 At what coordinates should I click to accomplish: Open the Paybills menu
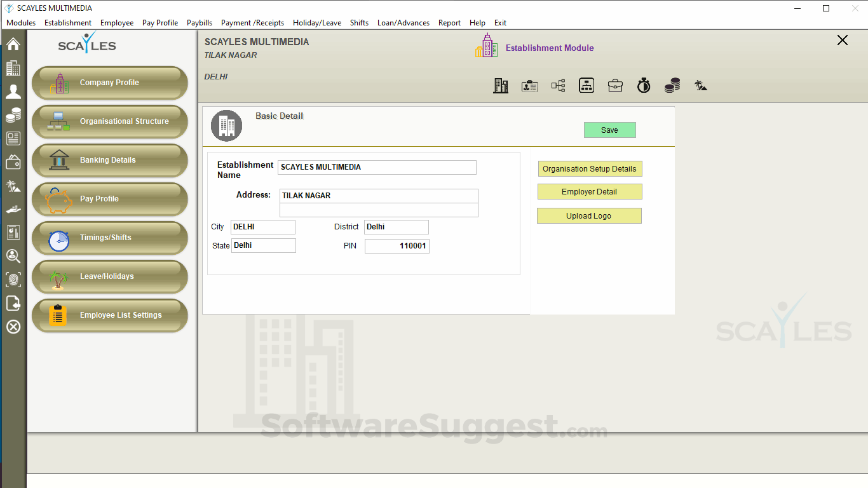click(200, 23)
